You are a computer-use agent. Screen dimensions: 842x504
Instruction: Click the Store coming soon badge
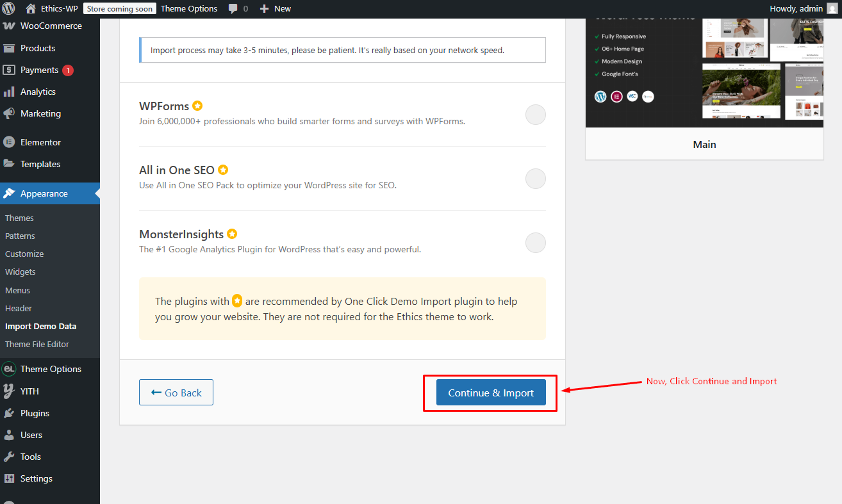click(120, 8)
